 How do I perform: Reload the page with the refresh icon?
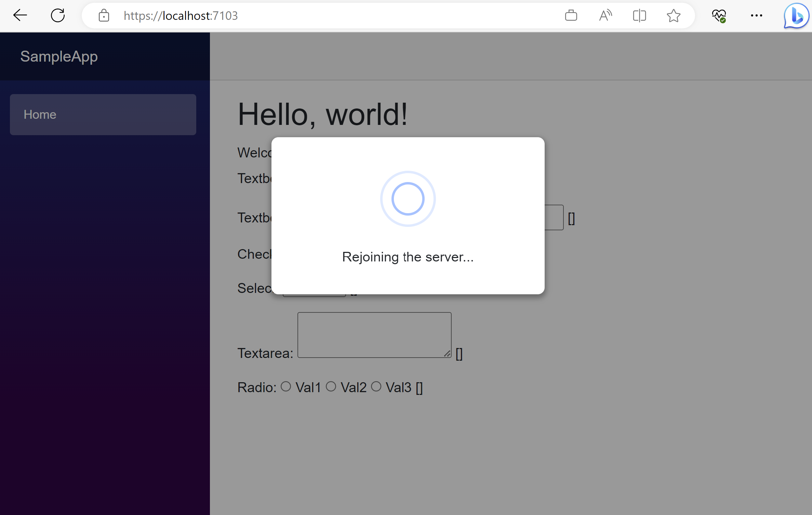[57, 15]
